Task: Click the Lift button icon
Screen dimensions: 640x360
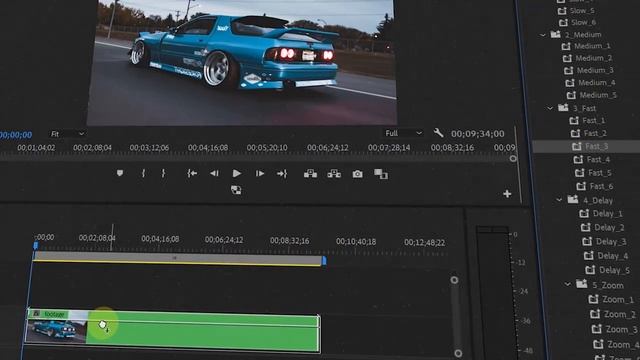Action: pyautogui.click(x=310, y=174)
